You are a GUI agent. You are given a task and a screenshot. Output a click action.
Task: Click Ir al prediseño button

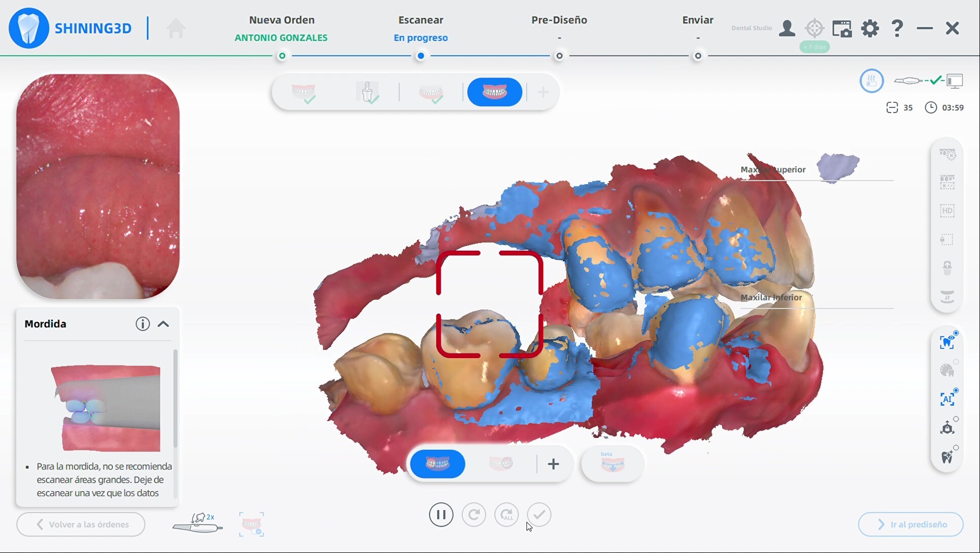click(910, 524)
